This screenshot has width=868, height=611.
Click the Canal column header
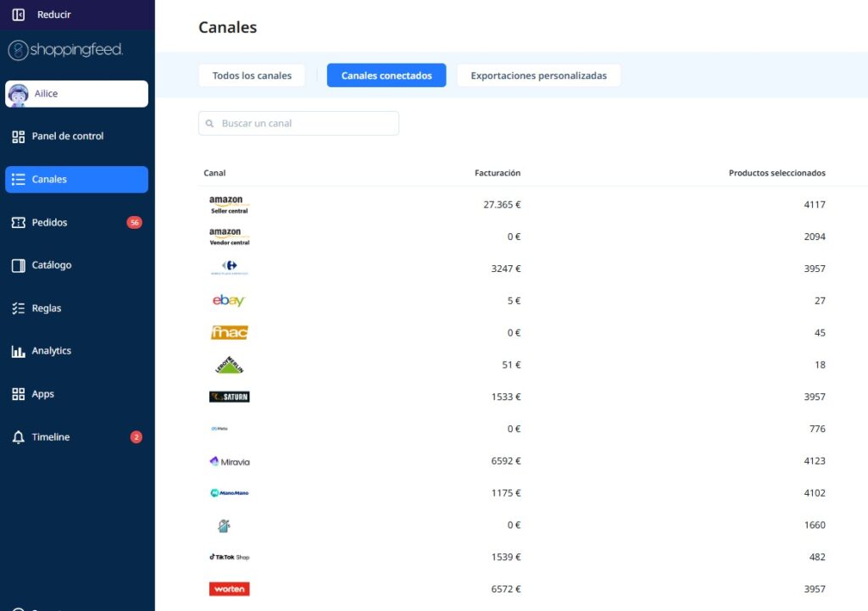pyautogui.click(x=214, y=173)
